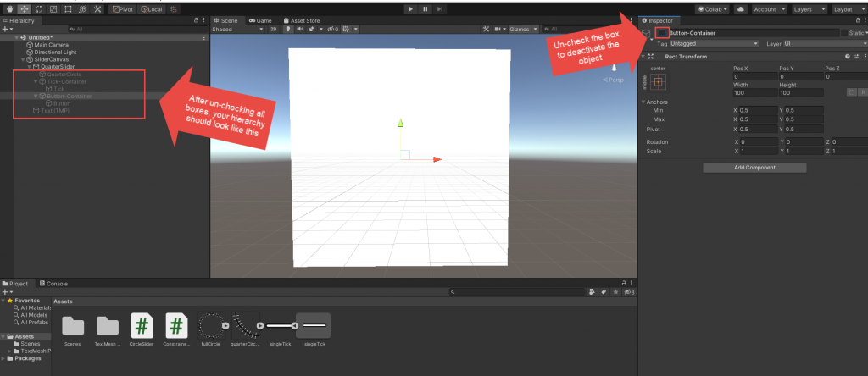Select the Move tool

click(25, 9)
